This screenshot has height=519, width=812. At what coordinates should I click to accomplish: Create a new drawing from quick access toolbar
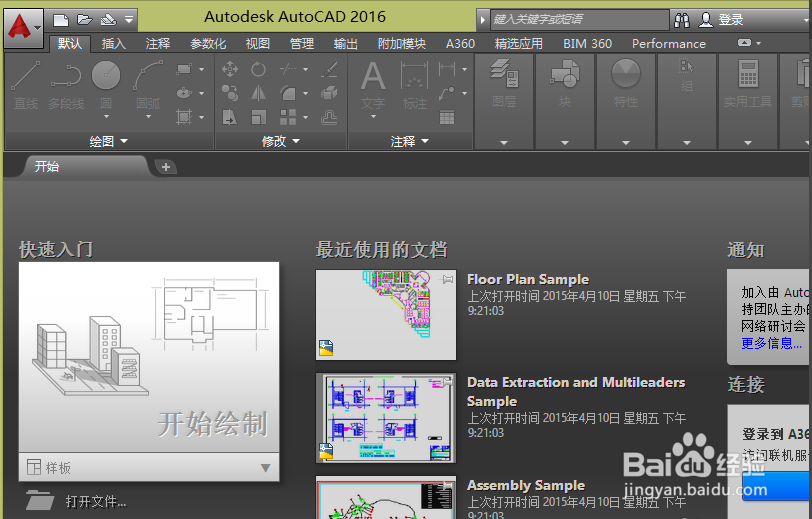point(61,20)
